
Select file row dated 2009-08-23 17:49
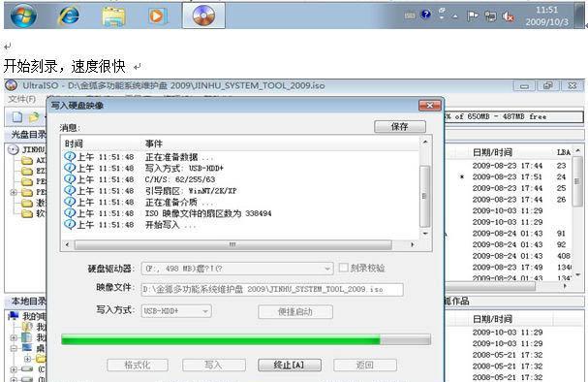pos(509,267)
